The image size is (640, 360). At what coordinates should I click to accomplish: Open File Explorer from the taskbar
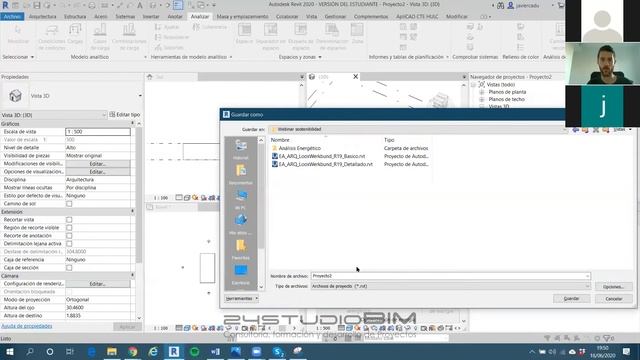[112, 351]
